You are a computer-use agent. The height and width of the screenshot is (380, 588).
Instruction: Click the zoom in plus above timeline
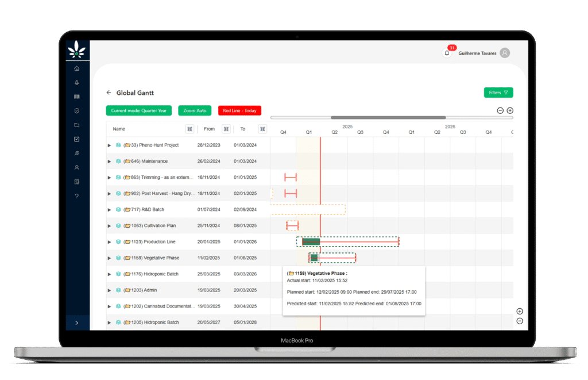point(510,110)
